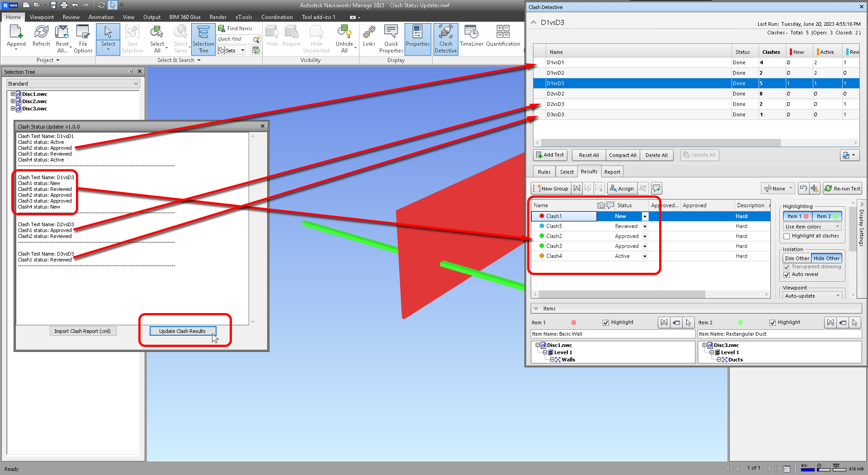Switch to the Rules tab in Clash Detective

[544, 172]
